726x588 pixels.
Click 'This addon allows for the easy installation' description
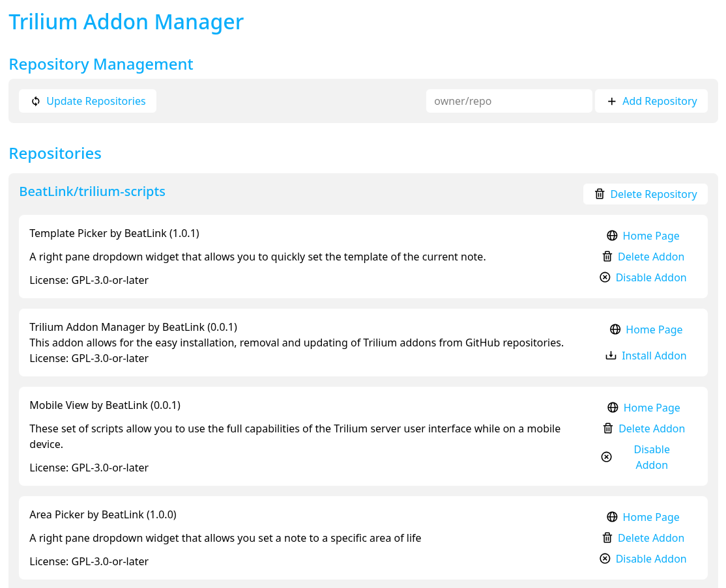tap(297, 343)
